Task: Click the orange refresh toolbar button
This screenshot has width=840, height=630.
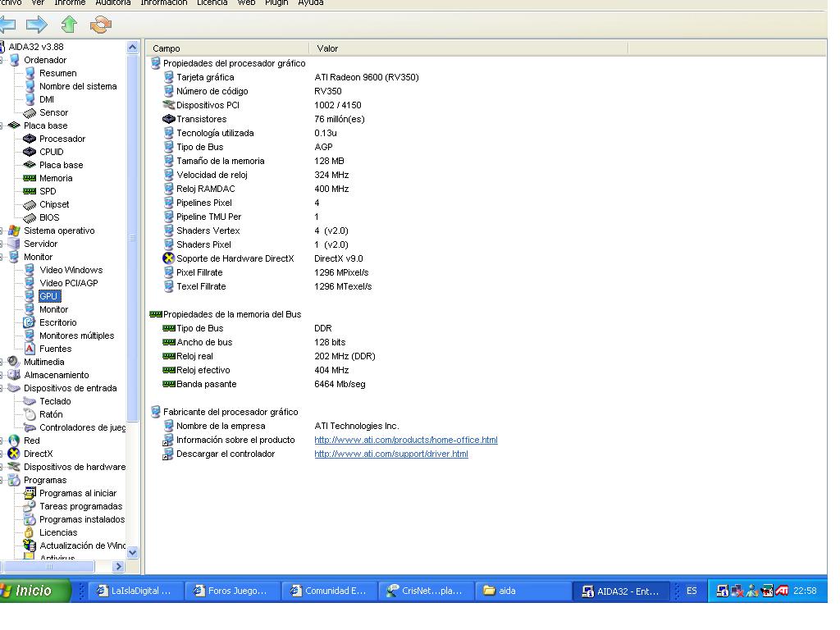Action: [101, 24]
